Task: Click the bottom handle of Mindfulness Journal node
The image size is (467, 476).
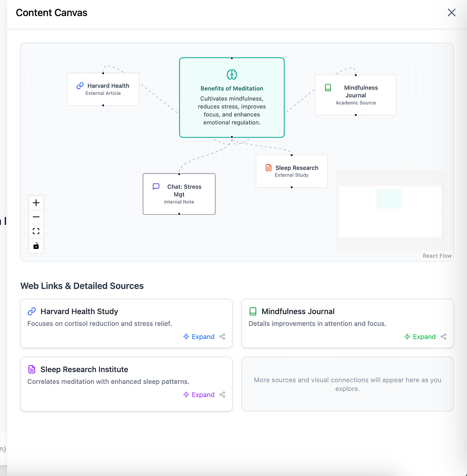Action: (356, 115)
